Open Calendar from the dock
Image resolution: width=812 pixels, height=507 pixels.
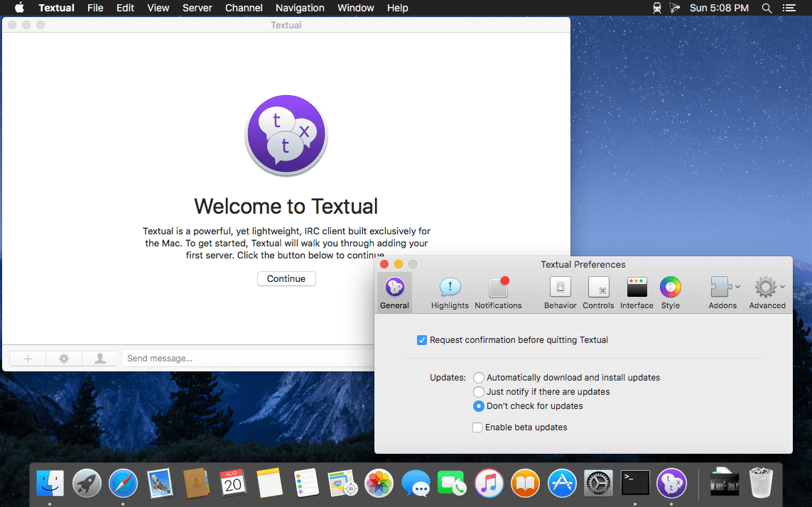coord(233,484)
